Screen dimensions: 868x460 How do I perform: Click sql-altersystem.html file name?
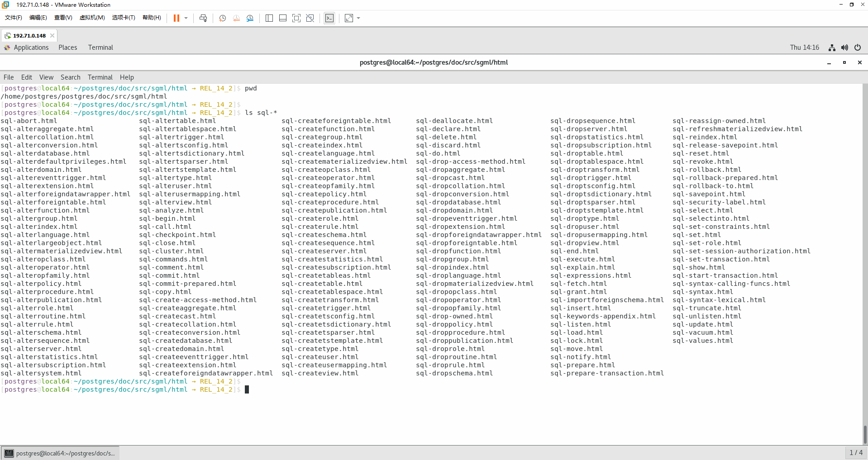(x=41, y=373)
